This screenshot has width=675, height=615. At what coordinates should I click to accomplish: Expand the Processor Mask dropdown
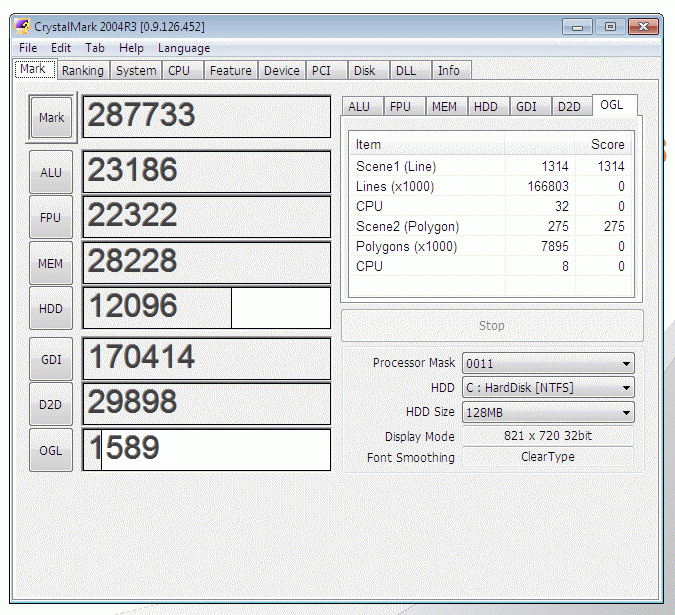coord(548,363)
